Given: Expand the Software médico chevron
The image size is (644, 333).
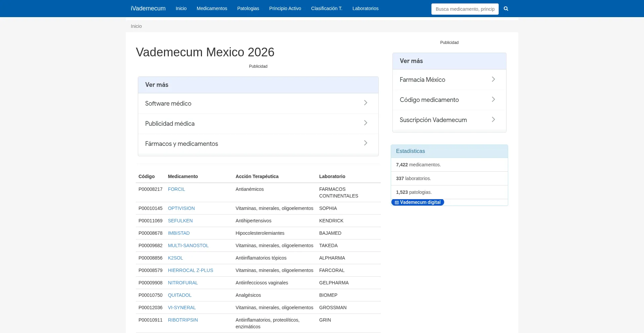Looking at the screenshot, I should pos(366,103).
